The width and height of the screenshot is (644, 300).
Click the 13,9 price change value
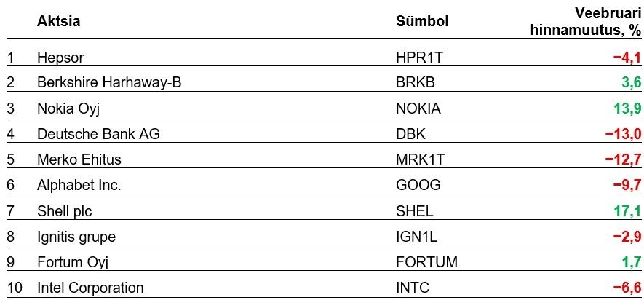(626, 108)
